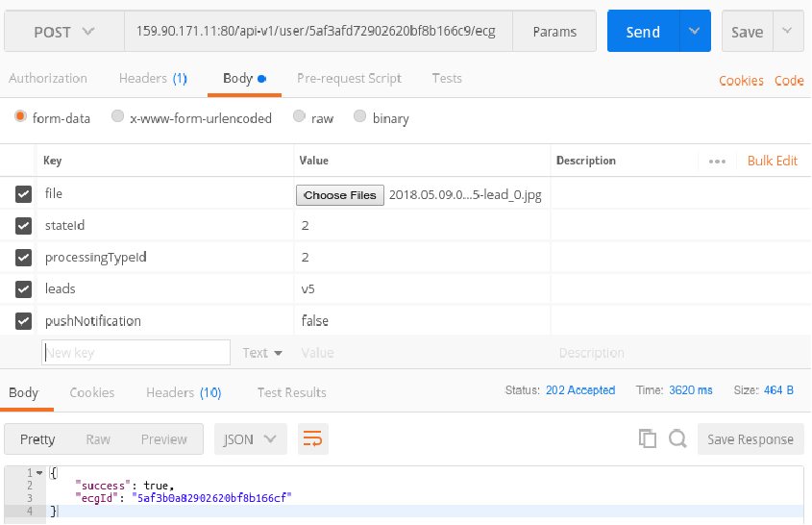The height and width of the screenshot is (525, 812).
Task: Select the raw body type
Action: (299, 116)
